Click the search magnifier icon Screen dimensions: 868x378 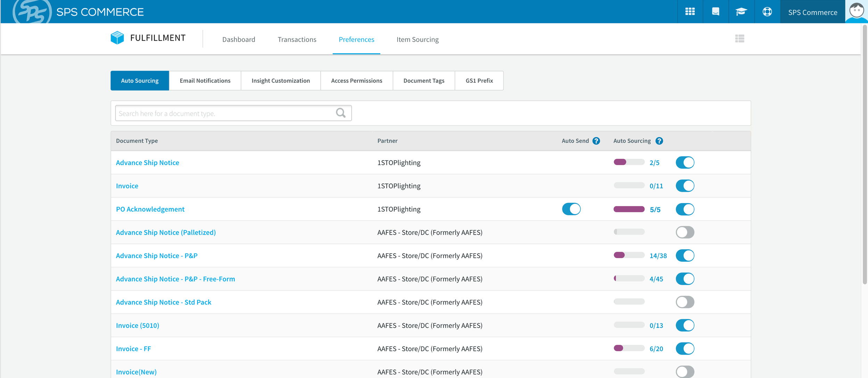tap(341, 113)
